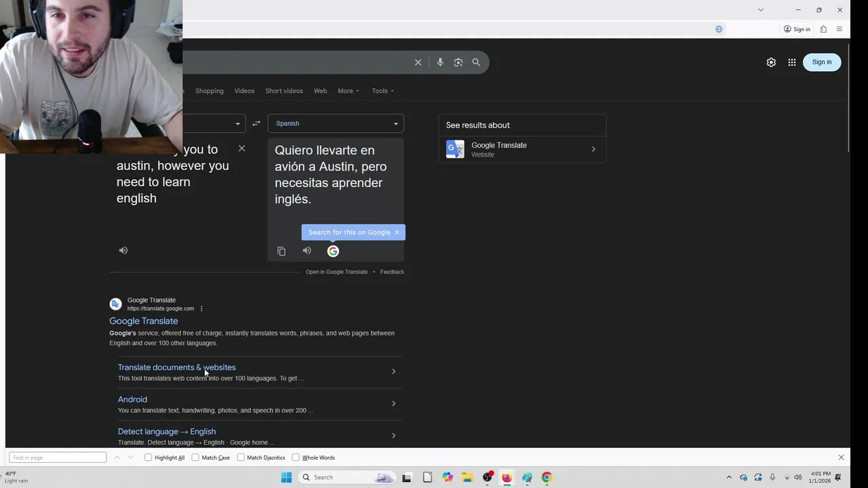Open the Windows Start menu
The height and width of the screenshot is (488, 868).
click(286, 477)
